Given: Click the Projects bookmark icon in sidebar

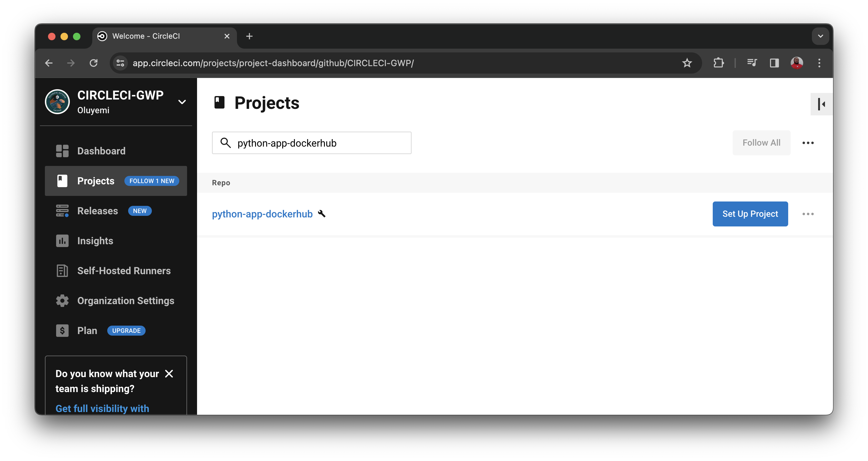Looking at the screenshot, I should click(x=62, y=181).
